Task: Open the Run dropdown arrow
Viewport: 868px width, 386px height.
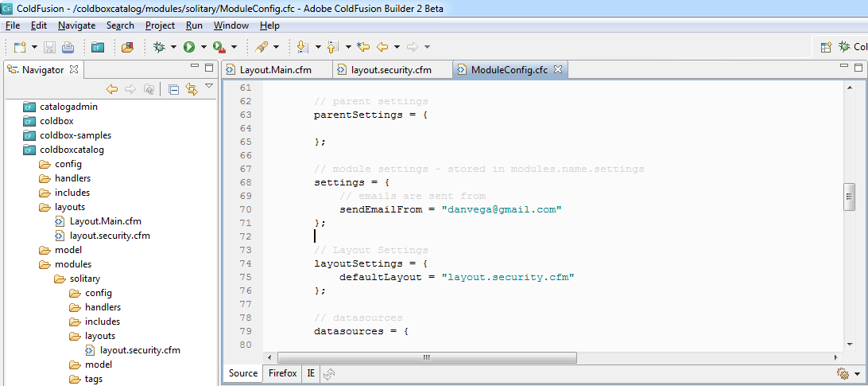Action: 203,48
